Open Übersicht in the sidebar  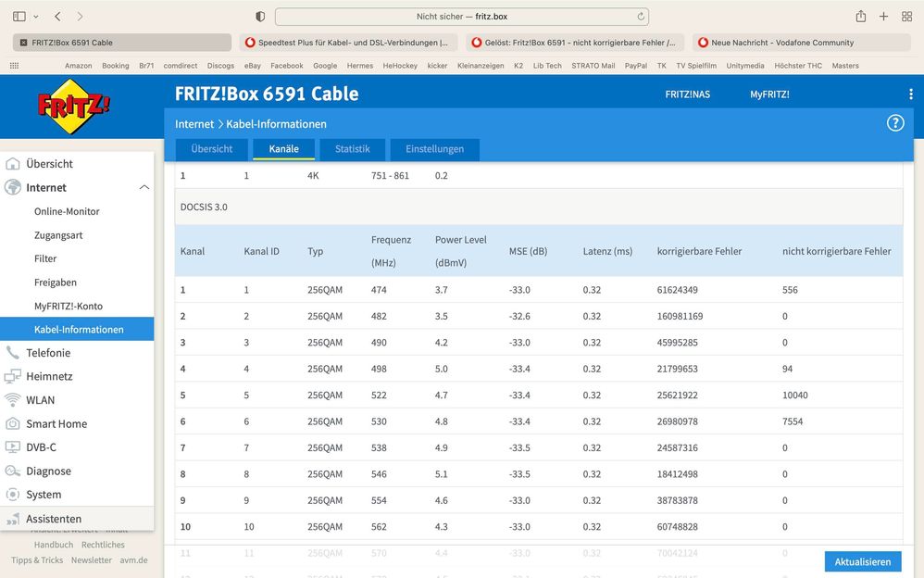[x=49, y=164]
